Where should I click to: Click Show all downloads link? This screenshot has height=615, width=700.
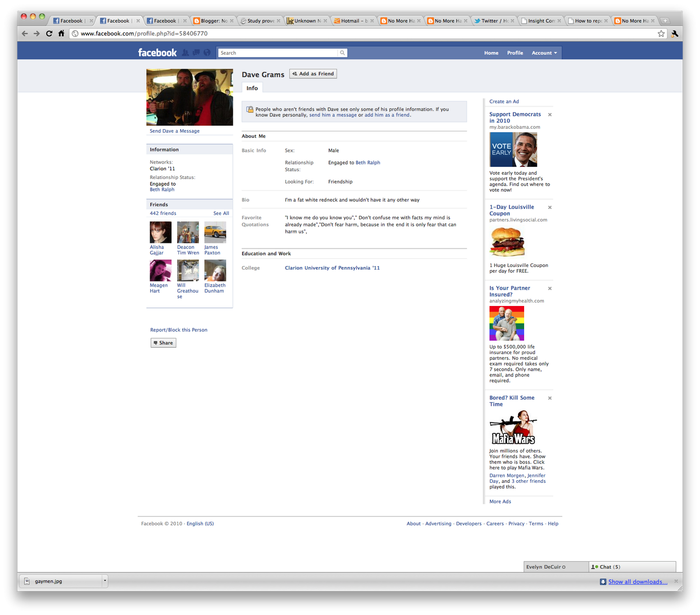pyautogui.click(x=638, y=582)
